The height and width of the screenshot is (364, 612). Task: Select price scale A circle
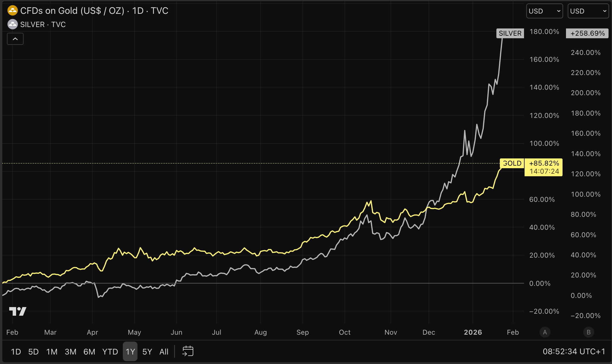(545, 332)
